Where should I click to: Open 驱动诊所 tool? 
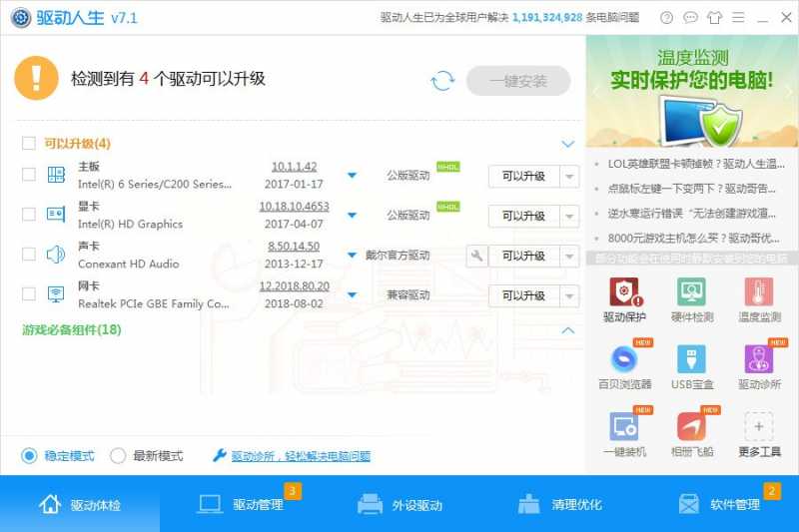coord(759,367)
